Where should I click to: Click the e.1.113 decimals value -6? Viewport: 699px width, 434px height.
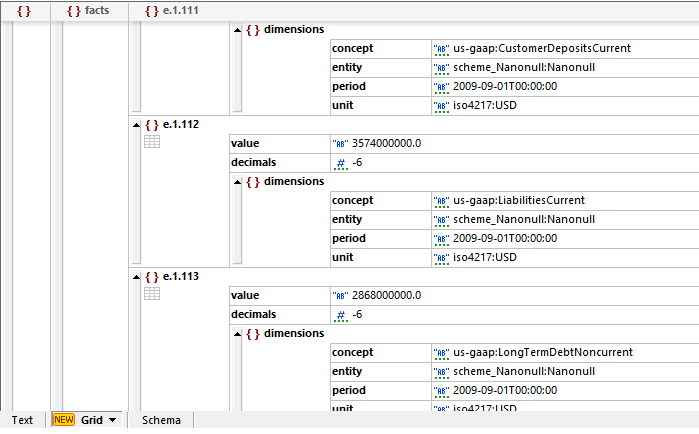pos(357,315)
